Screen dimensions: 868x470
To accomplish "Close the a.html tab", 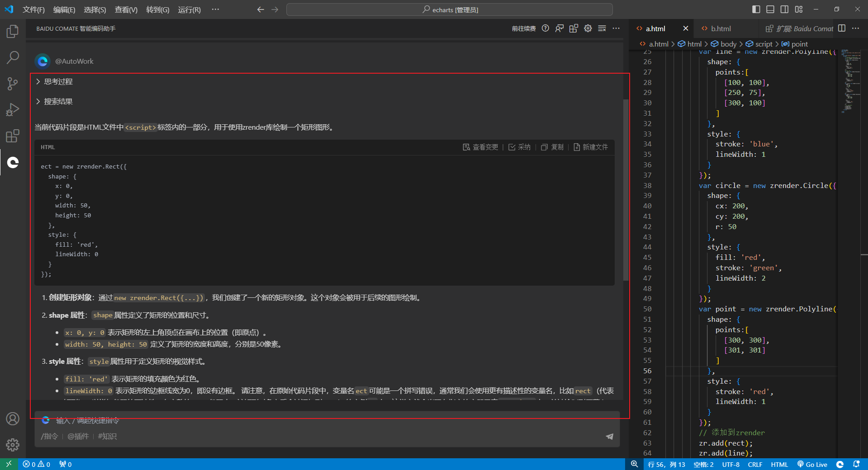I will [686, 28].
